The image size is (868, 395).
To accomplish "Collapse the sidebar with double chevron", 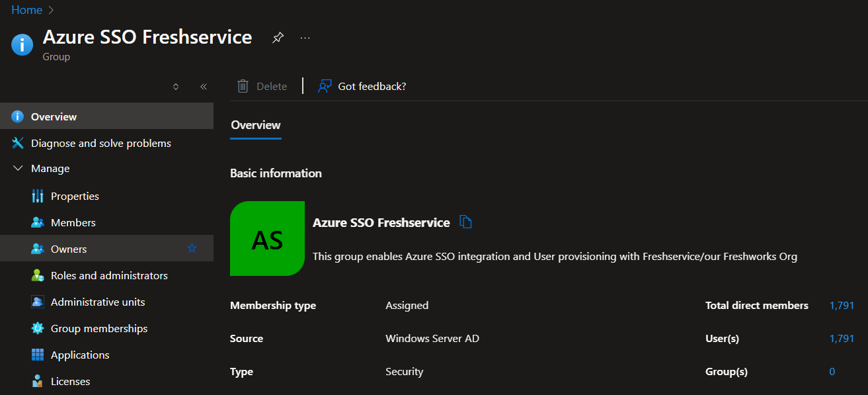I will pos(204,87).
